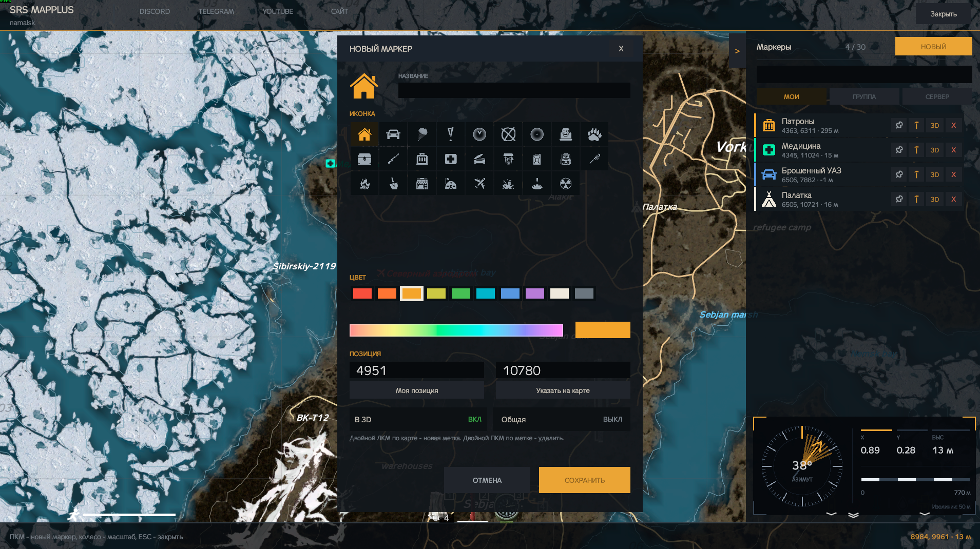
Task: Click Моя позиция button
Action: coord(417,390)
